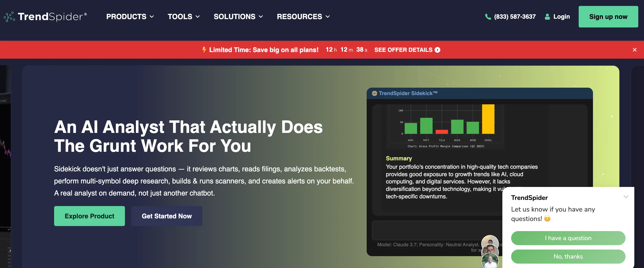
Task: Click the Get Started Now button
Action: pos(167,216)
